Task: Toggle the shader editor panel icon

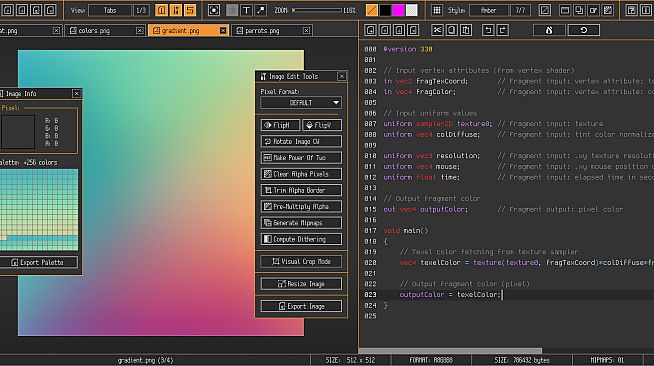Action: point(190,10)
